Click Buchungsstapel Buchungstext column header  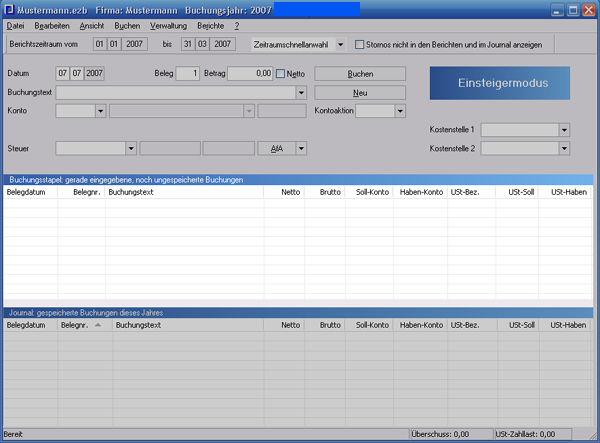pyautogui.click(x=184, y=192)
